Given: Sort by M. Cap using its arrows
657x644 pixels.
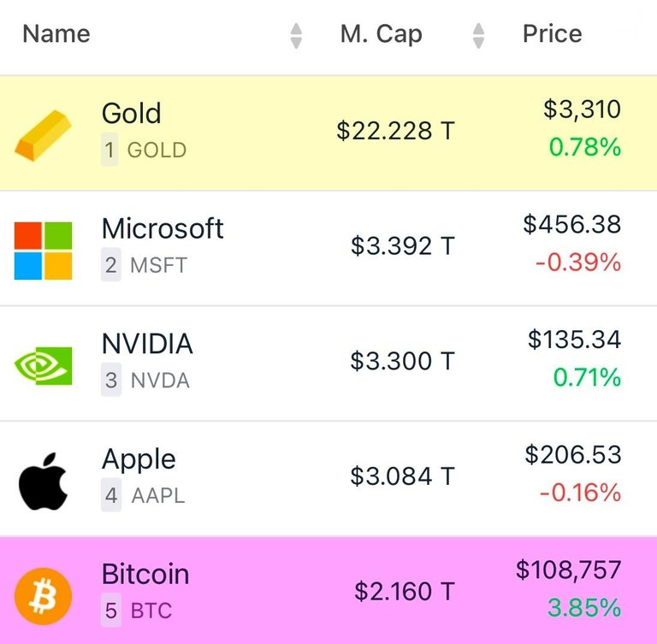Looking at the screenshot, I should tap(478, 36).
